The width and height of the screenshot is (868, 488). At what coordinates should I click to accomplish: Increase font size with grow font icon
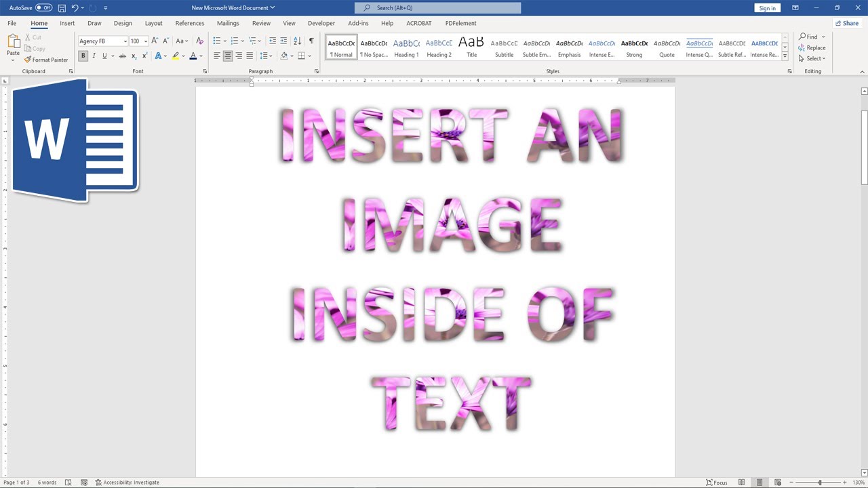click(155, 41)
